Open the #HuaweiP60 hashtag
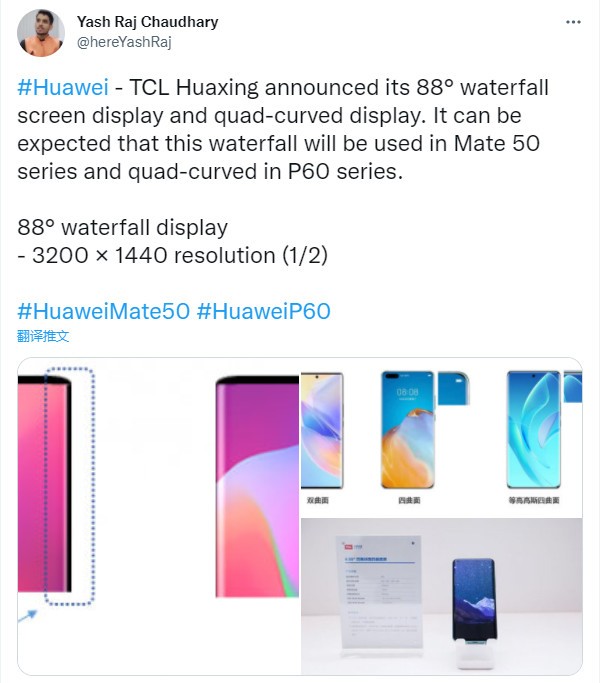Image resolution: width=603 pixels, height=683 pixels. [264, 311]
